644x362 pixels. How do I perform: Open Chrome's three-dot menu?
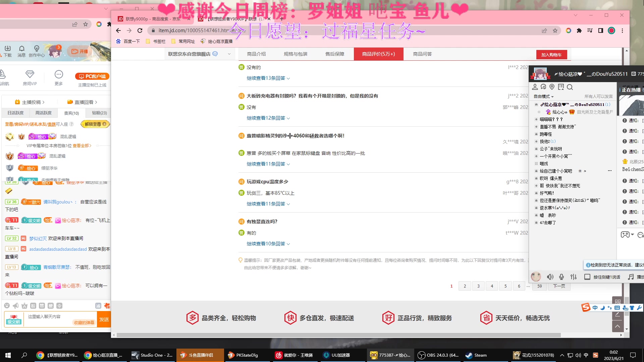pos(622,31)
